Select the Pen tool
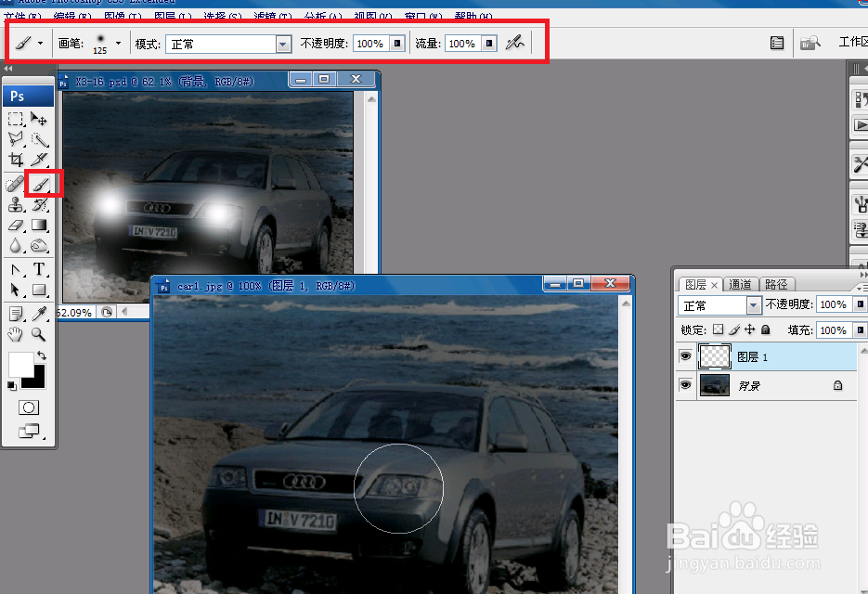The width and height of the screenshot is (868, 594). click(16, 269)
